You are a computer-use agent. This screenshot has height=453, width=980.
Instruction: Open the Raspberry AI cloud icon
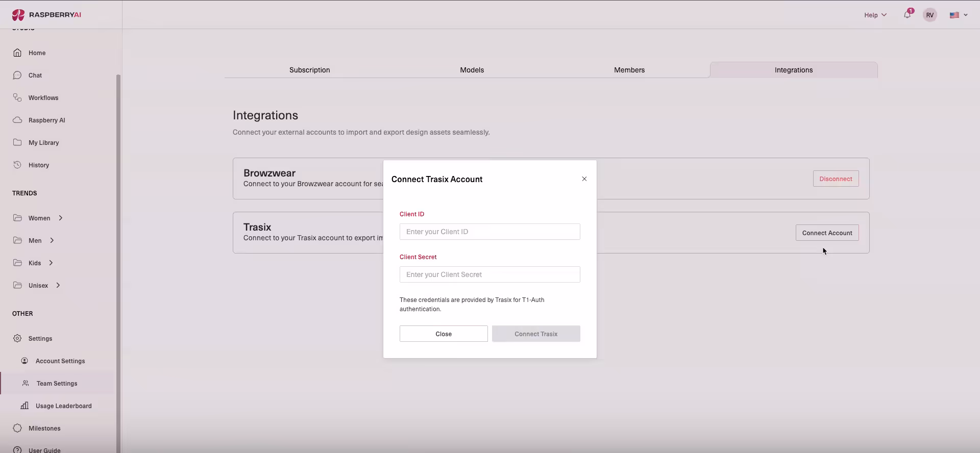(17, 120)
